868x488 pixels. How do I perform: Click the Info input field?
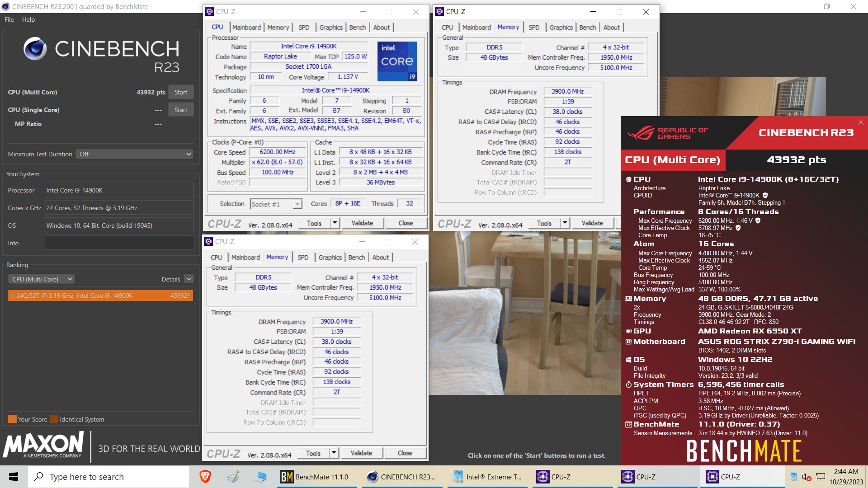tap(119, 243)
